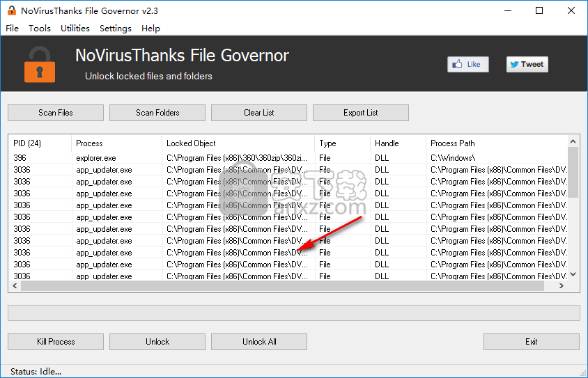This screenshot has width=588, height=378.
Task: Click the Unlock button
Action: point(157,342)
